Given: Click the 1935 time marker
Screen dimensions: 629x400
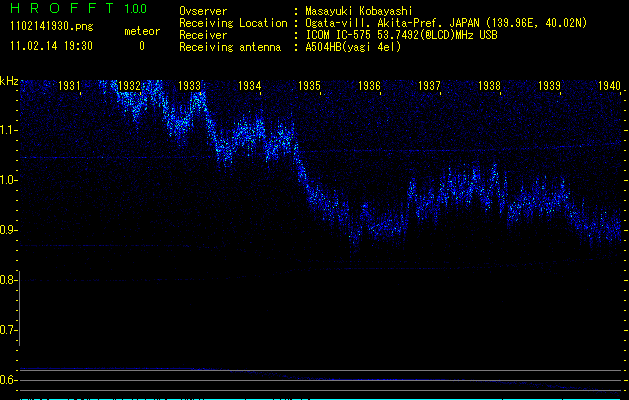Looking at the screenshot, I should pyautogui.click(x=309, y=86).
